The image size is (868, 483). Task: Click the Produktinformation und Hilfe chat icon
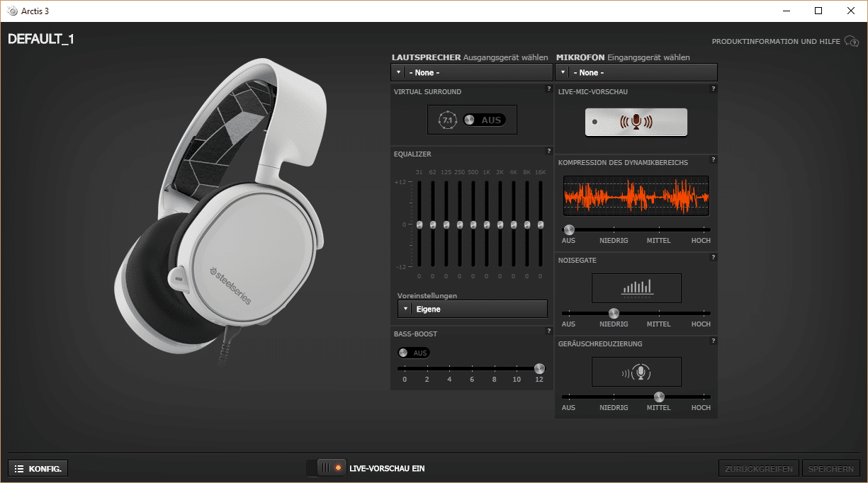tap(851, 42)
